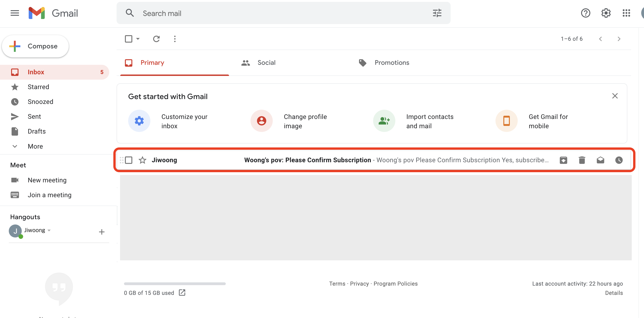Open Gmail Settings gear

[x=606, y=13]
